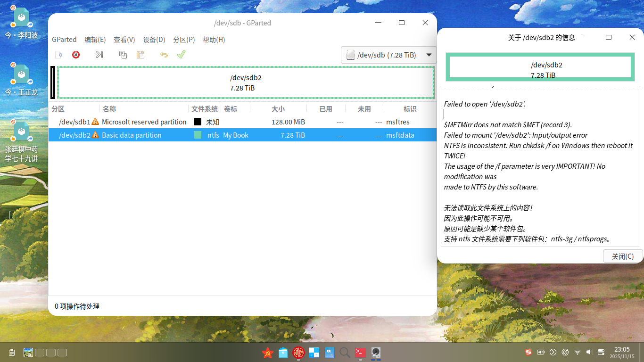Click the Paste partition clipboard icon
Screen dimensions: 644x362
140,55
